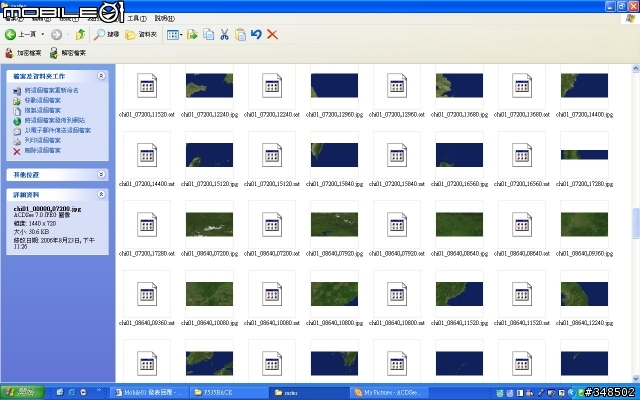Select the chi01_07200,15840.jpg thumbnail

click(334, 155)
